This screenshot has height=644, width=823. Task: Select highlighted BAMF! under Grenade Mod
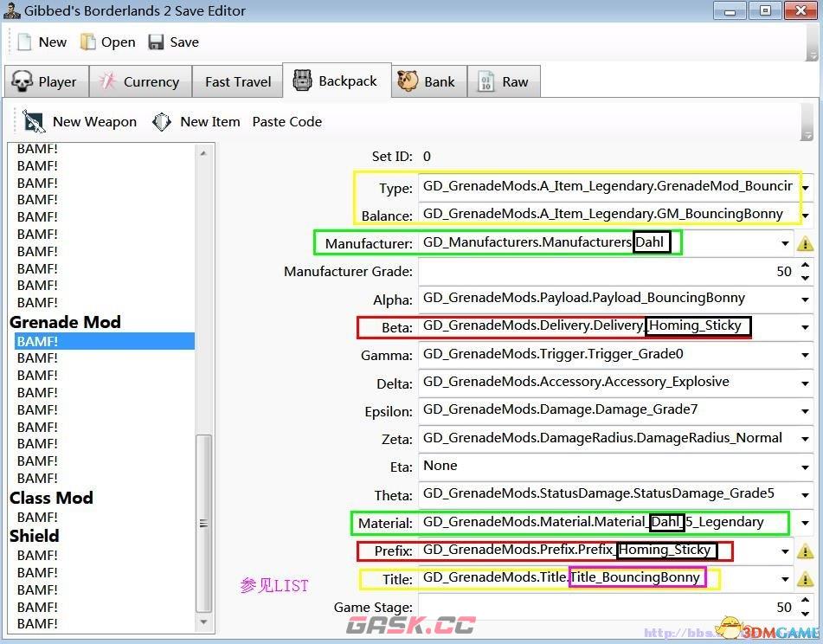(105, 341)
